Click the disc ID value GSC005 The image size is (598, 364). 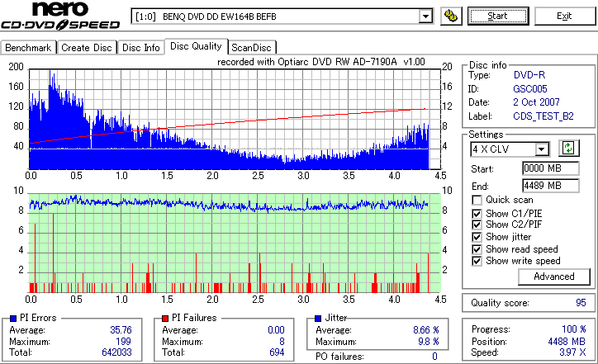click(530, 89)
